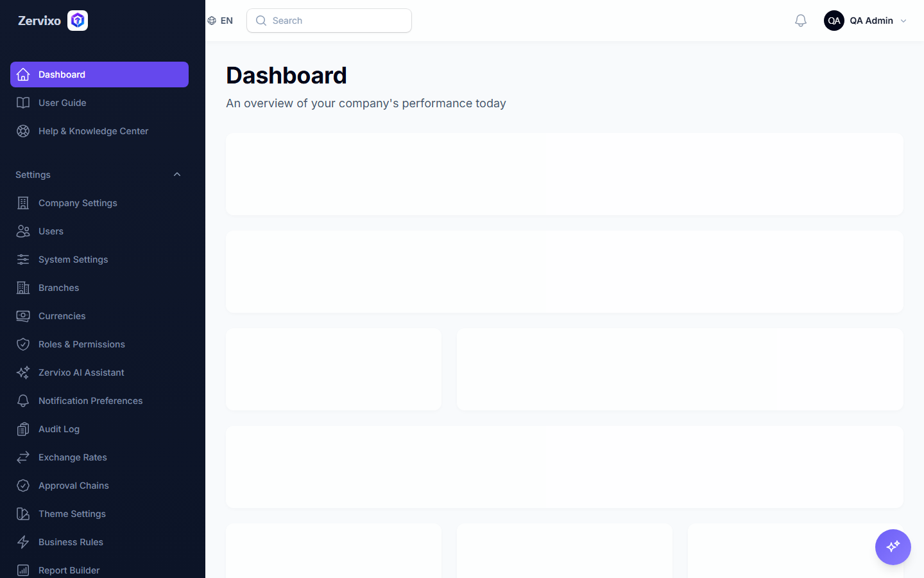Go to Notification Preferences

pos(99,401)
